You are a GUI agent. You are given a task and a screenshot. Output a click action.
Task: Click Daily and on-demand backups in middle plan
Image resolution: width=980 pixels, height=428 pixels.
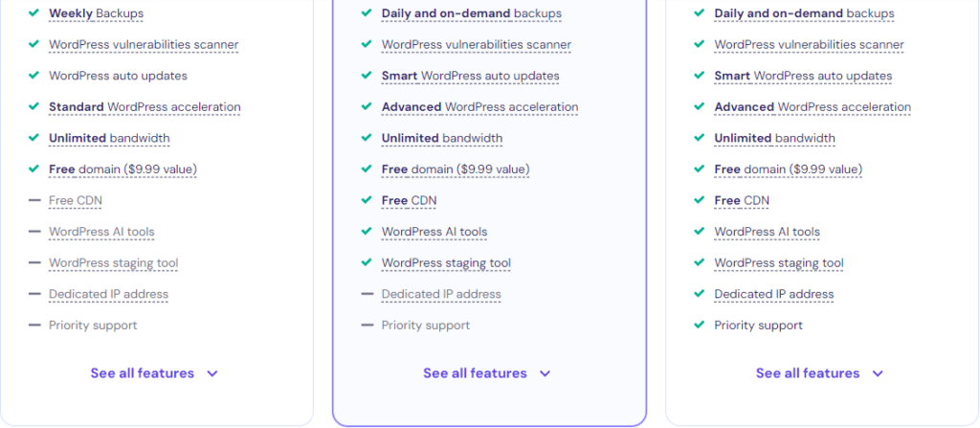[471, 13]
